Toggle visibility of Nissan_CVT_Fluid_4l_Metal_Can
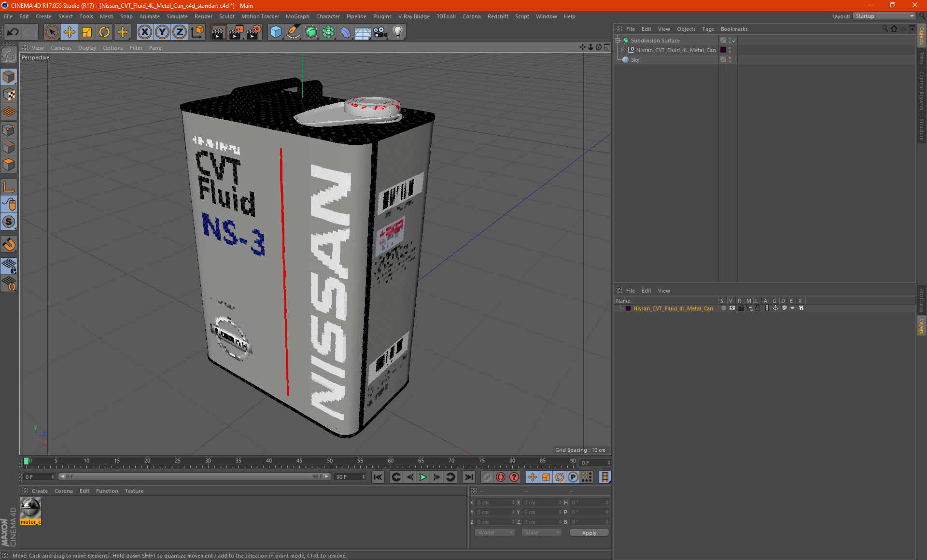This screenshot has height=560, width=927. [x=729, y=50]
